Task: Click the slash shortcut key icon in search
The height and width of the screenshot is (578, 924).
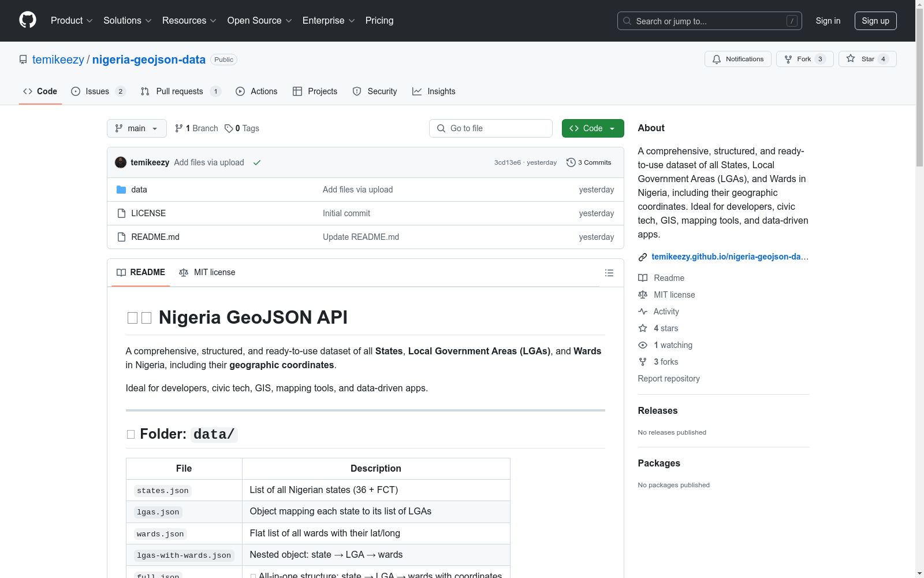Action: [x=792, y=21]
